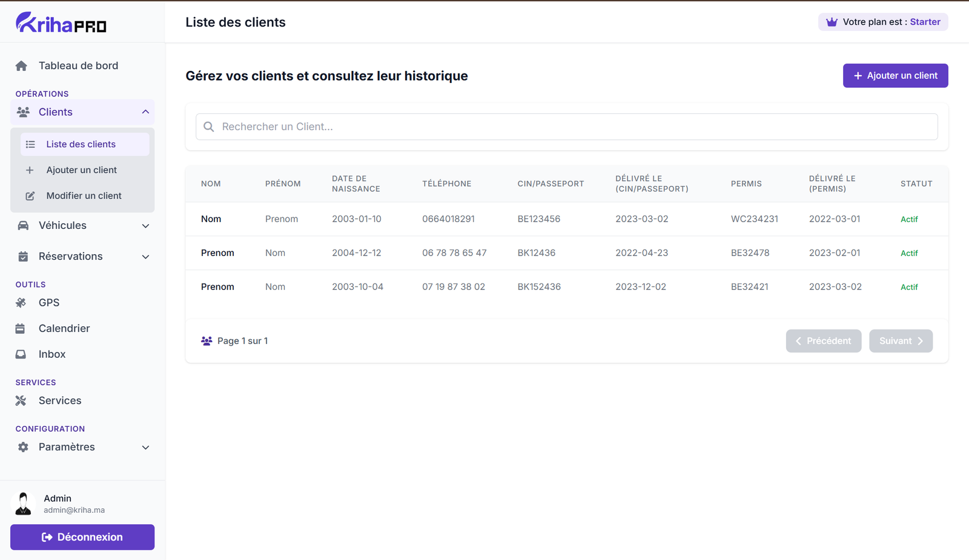Screen dimensions: 969x560
Task: Click the Inbox tray icon
Action: (x=21, y=355)
